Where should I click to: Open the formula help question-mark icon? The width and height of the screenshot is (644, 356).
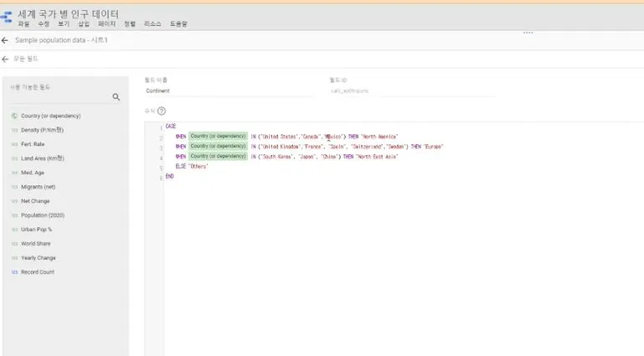pyautogui.click(x=162, y=111)
